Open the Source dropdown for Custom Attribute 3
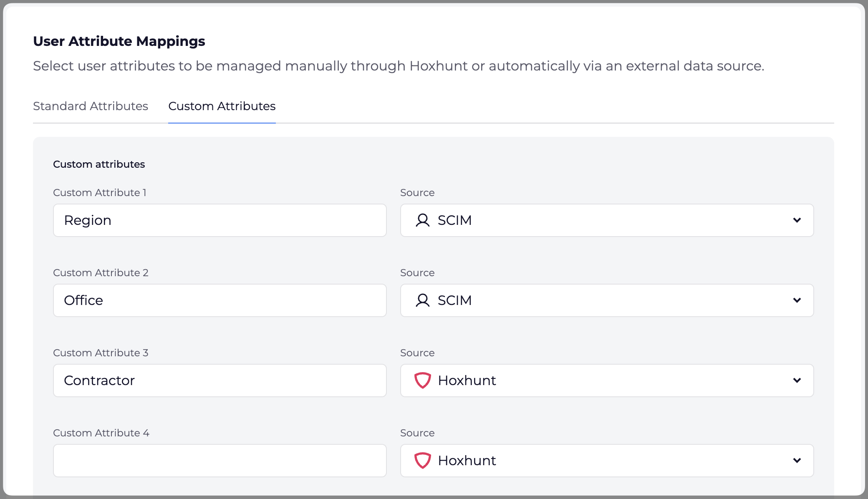This screenshot has width=868, height=499. point(607,381)
